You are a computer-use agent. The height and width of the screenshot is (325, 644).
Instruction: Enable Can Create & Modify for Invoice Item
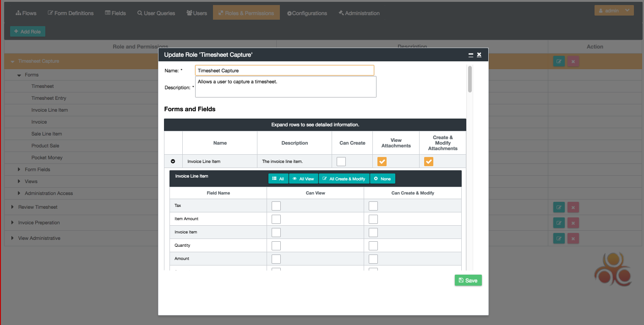pos(373,233)
